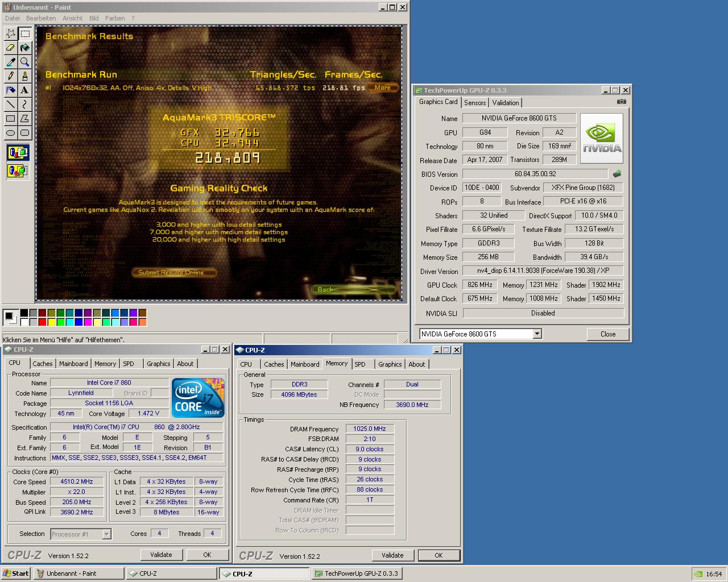Click the NVIDIA SLI field showing Disabled
The image size is (728, 582).
pos(543,313)
